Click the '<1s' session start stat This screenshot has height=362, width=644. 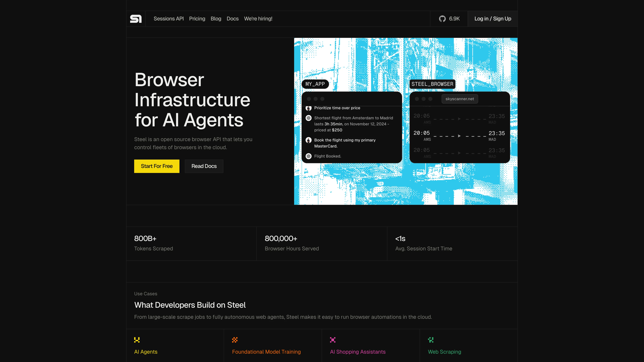coord(400,239)
